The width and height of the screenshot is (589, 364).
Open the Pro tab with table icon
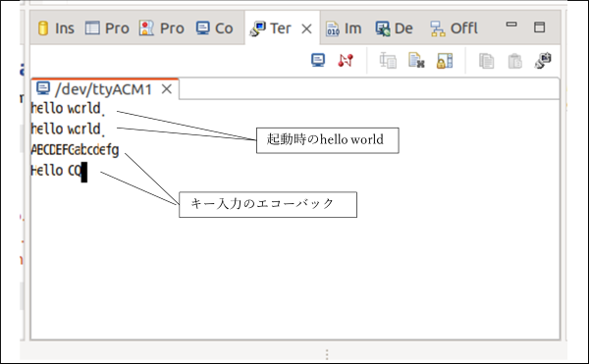pos(107,28)
